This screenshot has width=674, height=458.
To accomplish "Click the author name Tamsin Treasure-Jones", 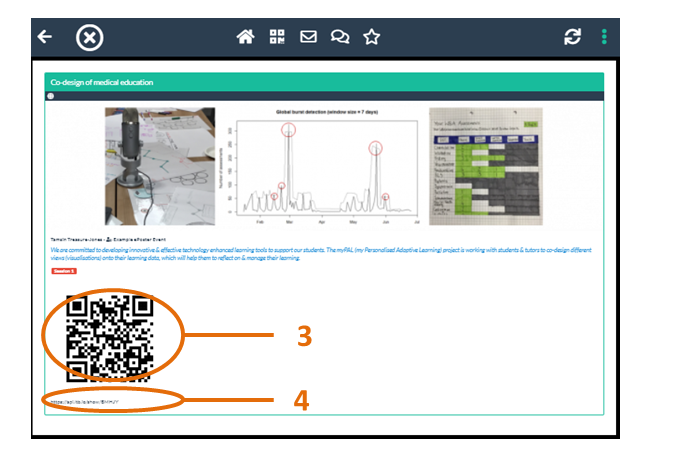I will coord(77,240).
